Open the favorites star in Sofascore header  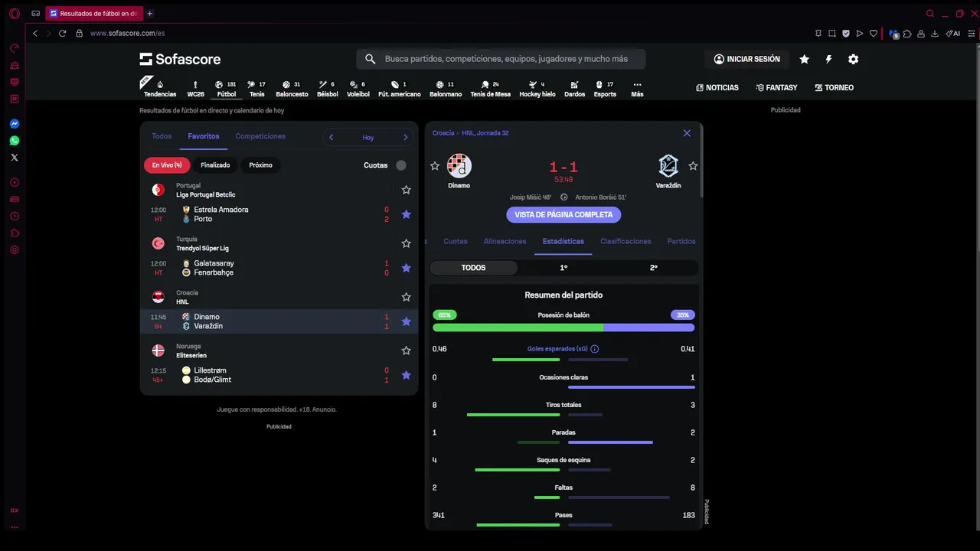[x=804, y=59]
